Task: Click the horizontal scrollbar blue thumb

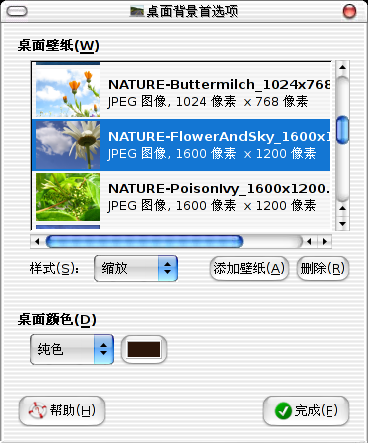Action: click(144, 241)
